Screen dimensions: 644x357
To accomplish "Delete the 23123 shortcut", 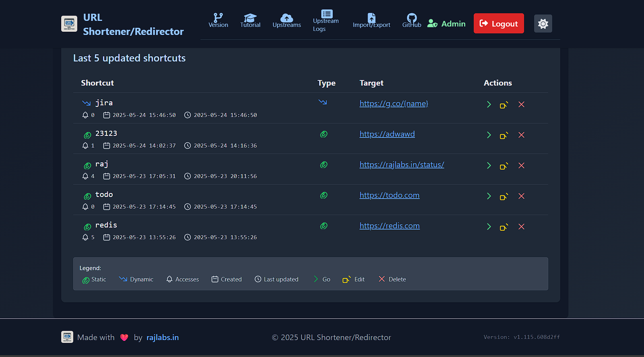I will point(521,135).
